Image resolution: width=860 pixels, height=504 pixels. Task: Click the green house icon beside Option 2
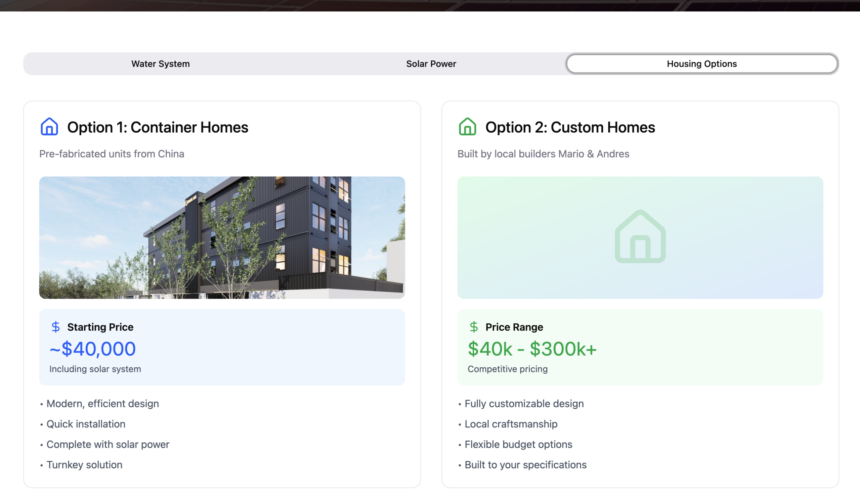pyautogui.click(x=467, y=127)
